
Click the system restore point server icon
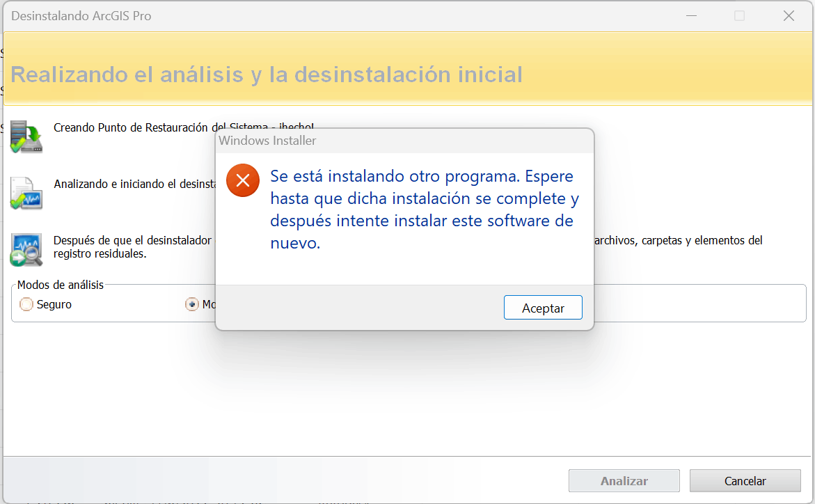pos(26,137)
